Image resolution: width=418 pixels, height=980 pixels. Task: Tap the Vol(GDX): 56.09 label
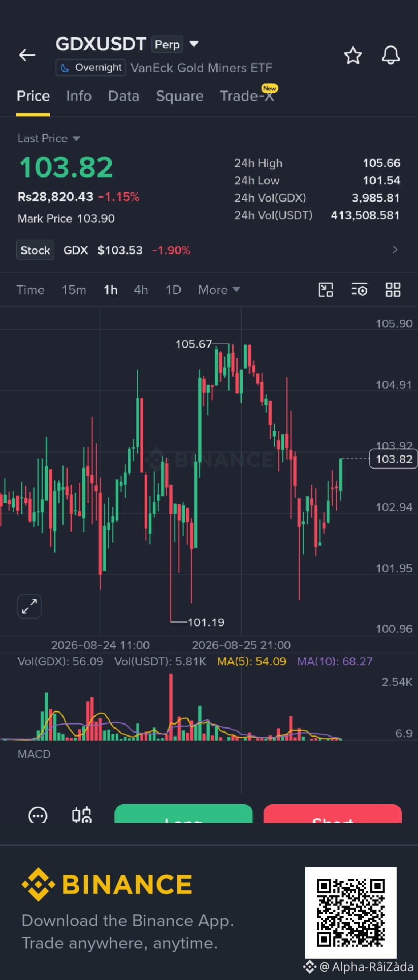pos(60,661)
